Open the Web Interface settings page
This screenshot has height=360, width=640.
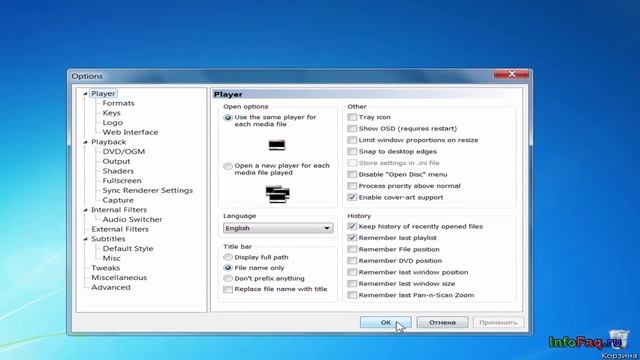pos(130,132)
